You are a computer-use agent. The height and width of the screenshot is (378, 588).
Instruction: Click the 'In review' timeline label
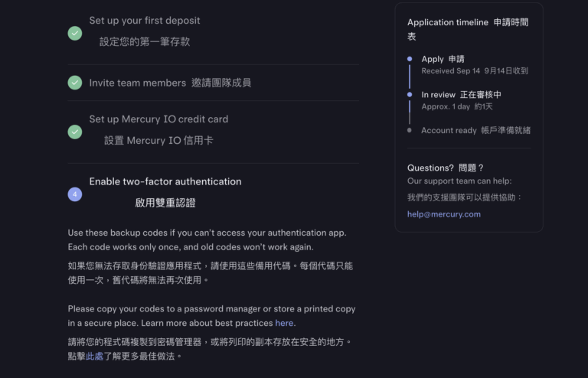click(441, 95)
